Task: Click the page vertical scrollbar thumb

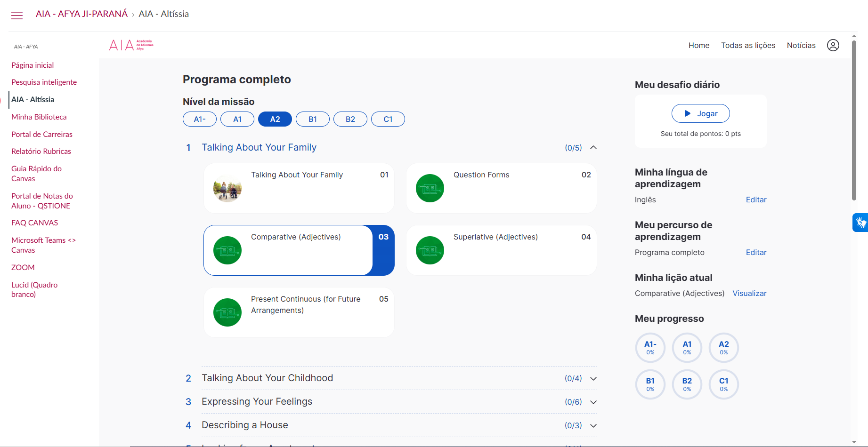Action: [854, 120]
